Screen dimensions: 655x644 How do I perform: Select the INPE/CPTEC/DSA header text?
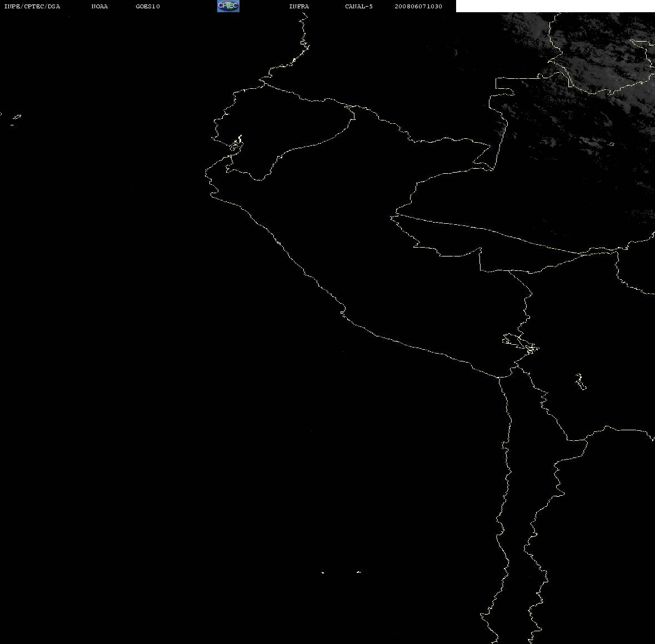tap(32, 6)
